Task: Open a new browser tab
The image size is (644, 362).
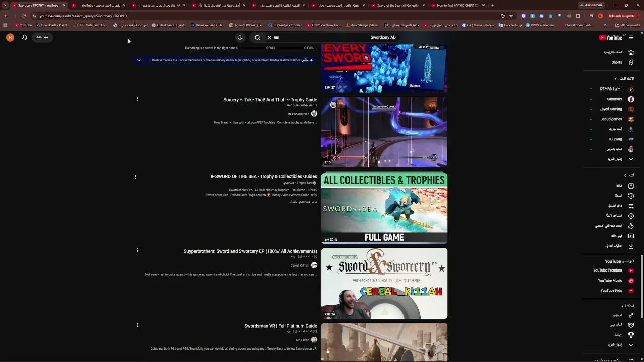Action: [x=492, y=5]
